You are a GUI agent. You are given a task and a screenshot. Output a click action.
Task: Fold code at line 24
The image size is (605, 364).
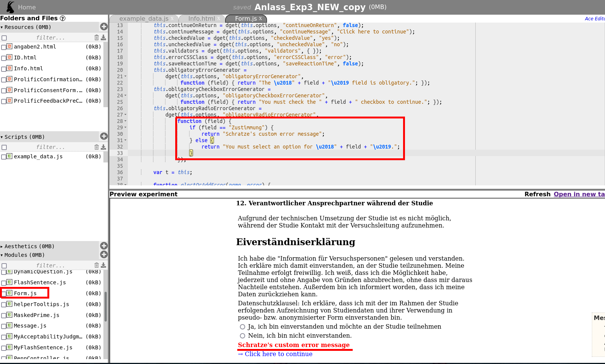click(x=126, y=96)
